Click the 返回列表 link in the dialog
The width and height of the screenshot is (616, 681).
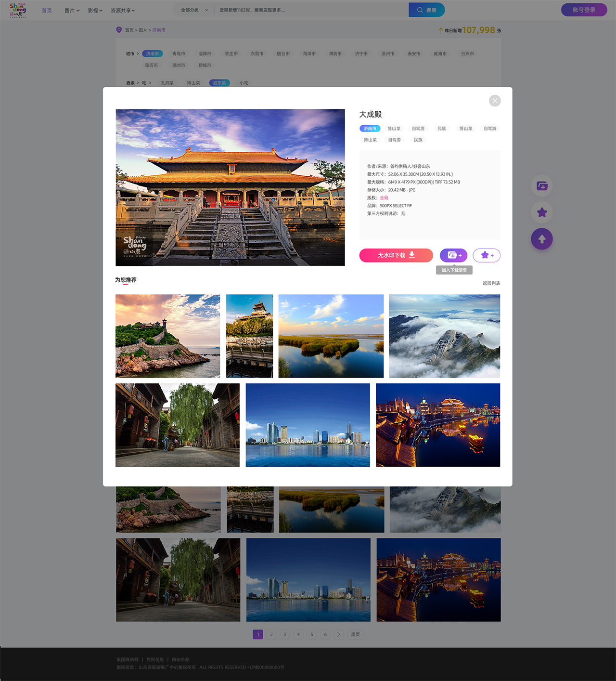pyautogui.click(x=491, y=283)
